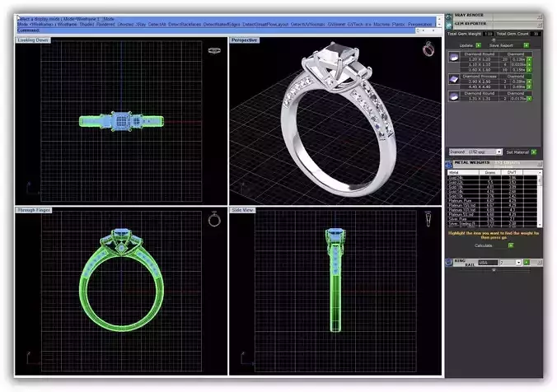This screenshot has width=557, height=392.
Task: Click green arrow for 1.10 x 1.10 row
Action: point(529,64)
